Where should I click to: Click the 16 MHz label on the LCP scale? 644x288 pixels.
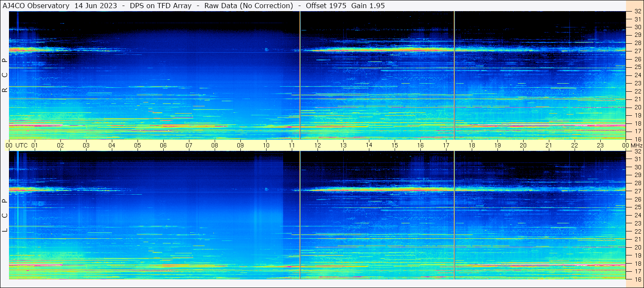[x=637, y=279]
